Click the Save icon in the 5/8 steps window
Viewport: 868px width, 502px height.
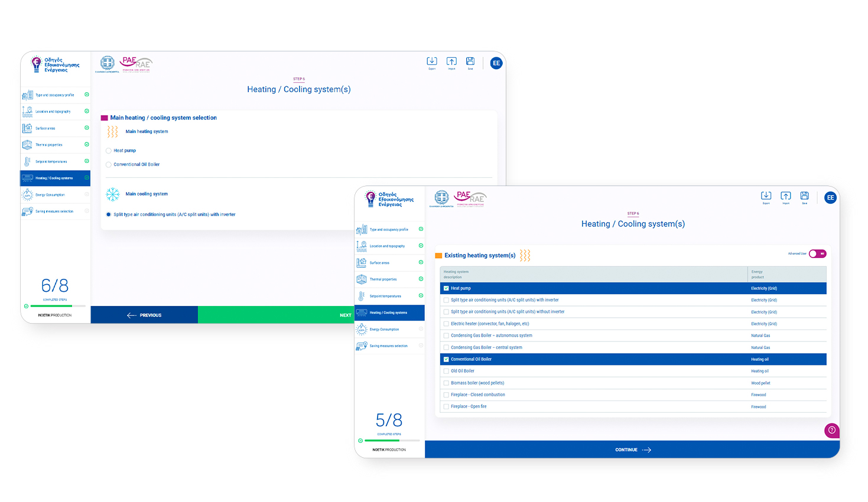click(x=804, y=196)
